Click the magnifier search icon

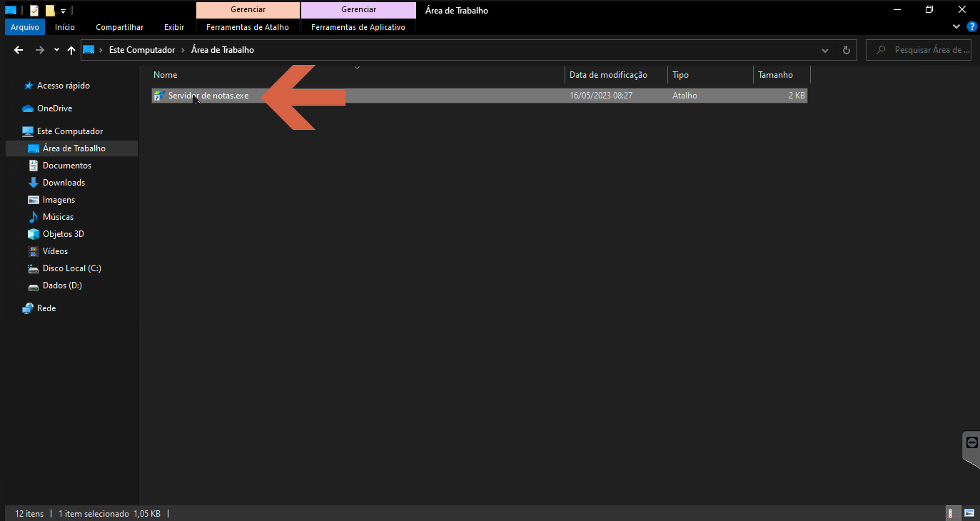coord(882,50)
